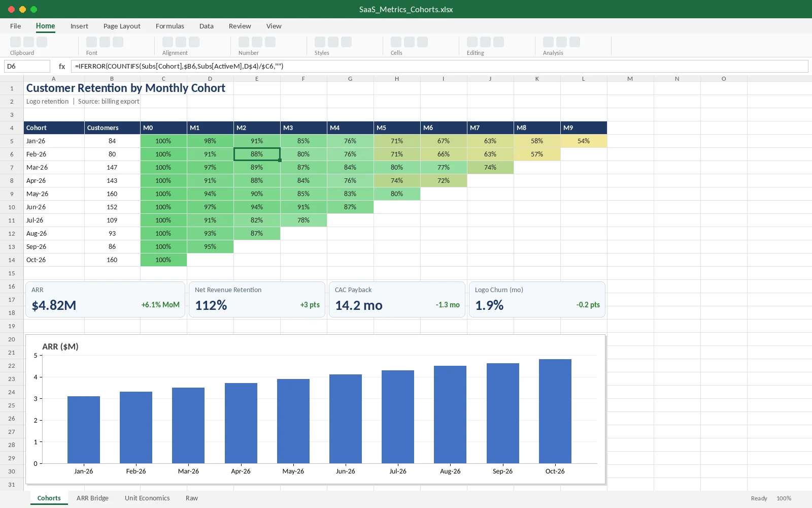Select the Jan-26 M9 cell showing 54%
This screenshot has width=812, height=508.
tap(584, 141)
